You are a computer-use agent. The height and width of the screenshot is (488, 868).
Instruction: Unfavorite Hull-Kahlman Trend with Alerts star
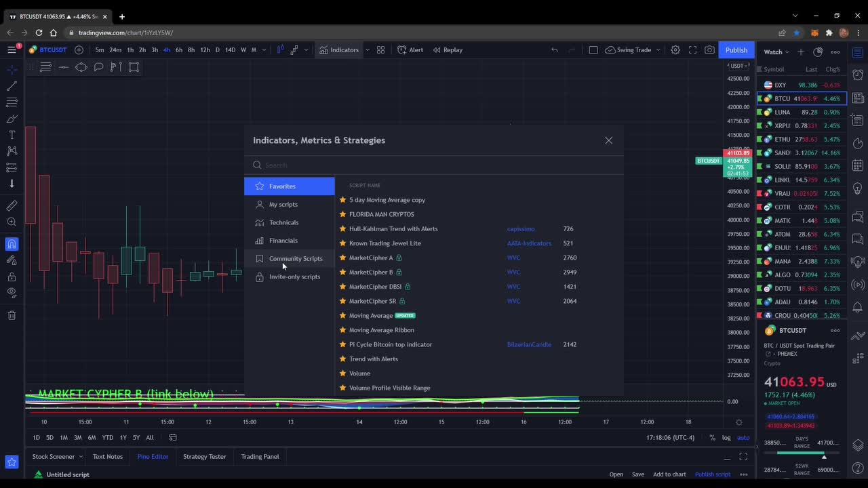342,228
